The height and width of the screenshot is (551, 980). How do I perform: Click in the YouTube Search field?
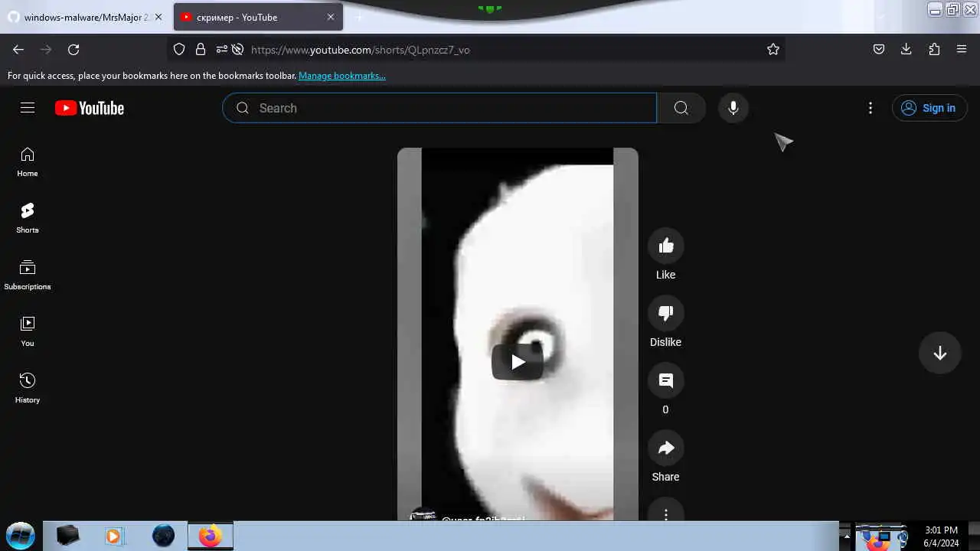(x=439, y=108)
